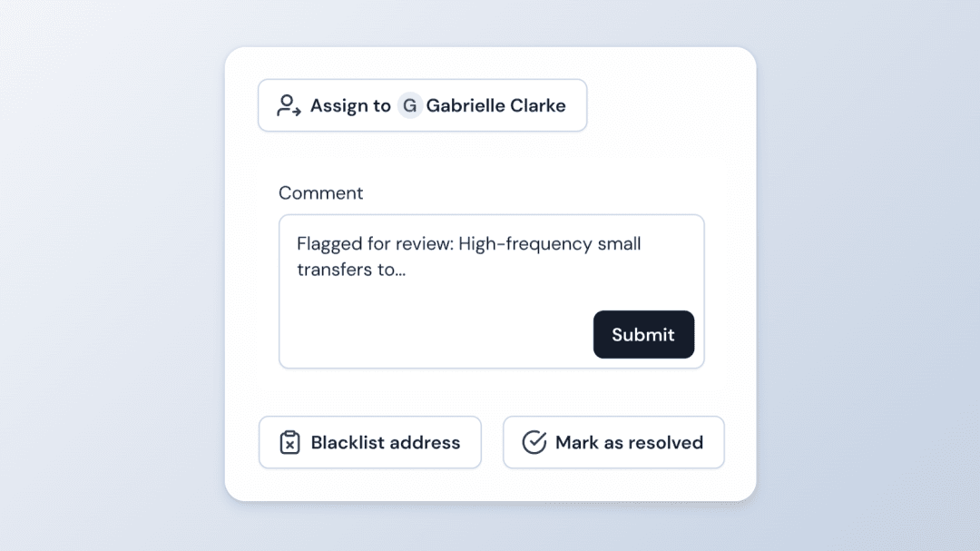The width and height of the screenshot is (980, 551).
Task: Click the clipboard-x blacklist icon
Action: tap(289, 443)
